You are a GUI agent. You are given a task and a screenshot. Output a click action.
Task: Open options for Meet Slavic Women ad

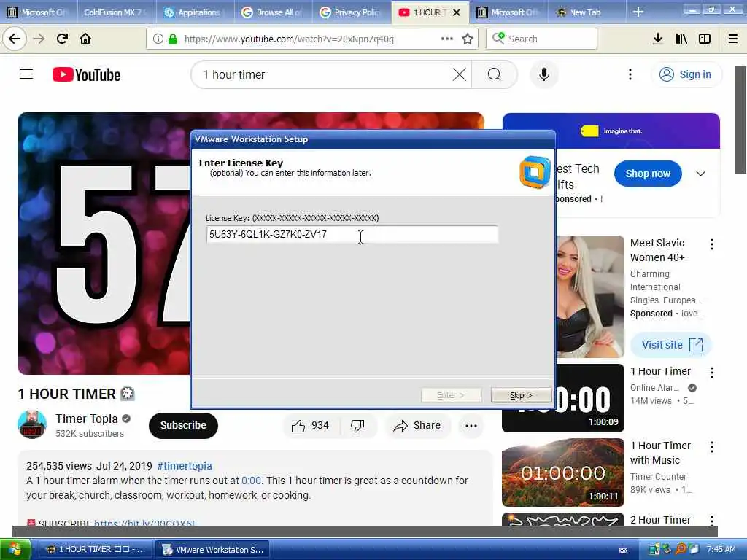tap(711, 244)
